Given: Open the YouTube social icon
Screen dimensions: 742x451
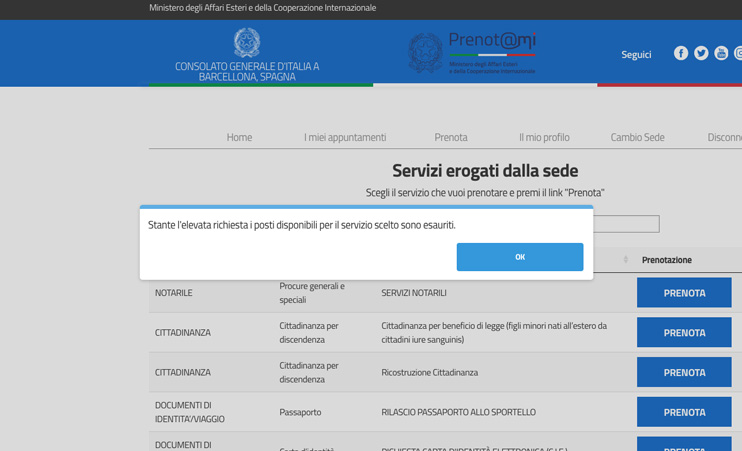Looking at the screenshot, I should coord(721,53).
